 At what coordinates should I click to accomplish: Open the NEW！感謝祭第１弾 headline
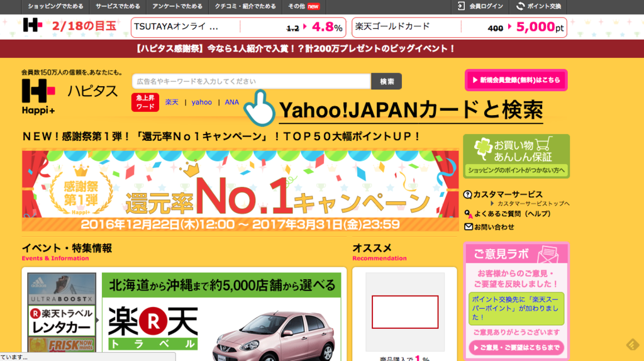pos(222,136)
